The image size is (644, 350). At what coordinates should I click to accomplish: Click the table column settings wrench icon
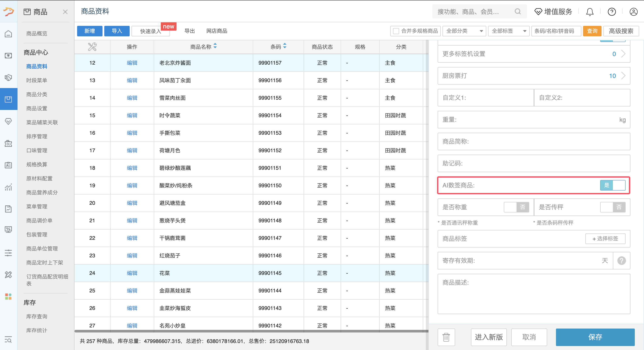click(92, 47)
